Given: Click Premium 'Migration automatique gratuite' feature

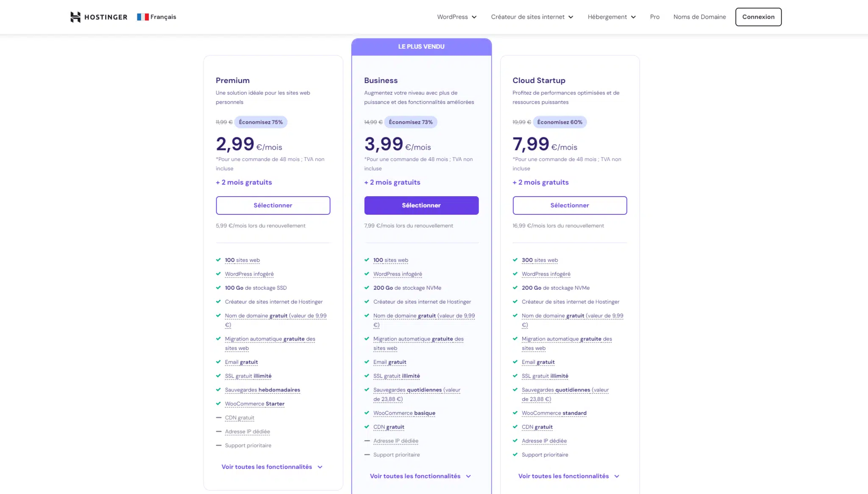Looking at the screenshot, I should pos(270,344).
